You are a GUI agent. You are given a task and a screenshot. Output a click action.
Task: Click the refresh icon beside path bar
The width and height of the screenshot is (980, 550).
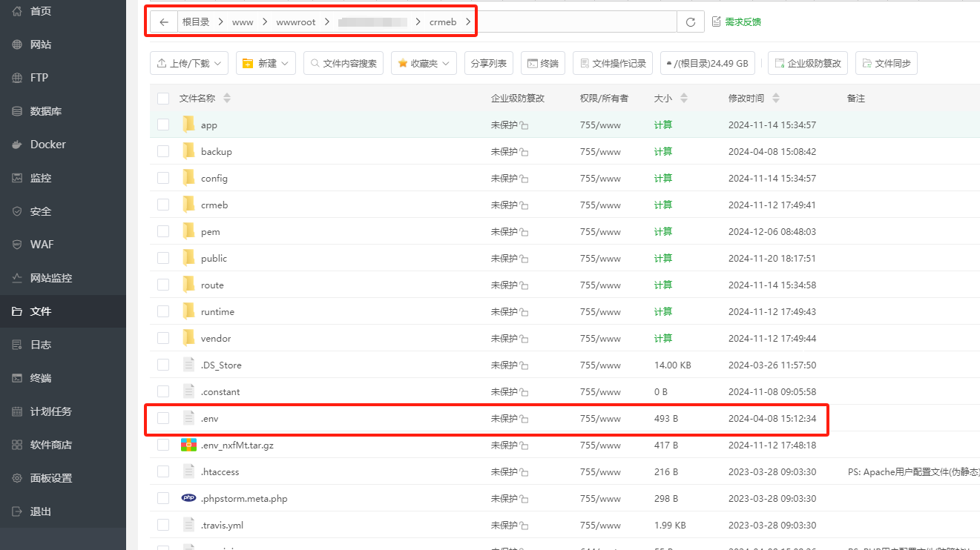(690, 22)
